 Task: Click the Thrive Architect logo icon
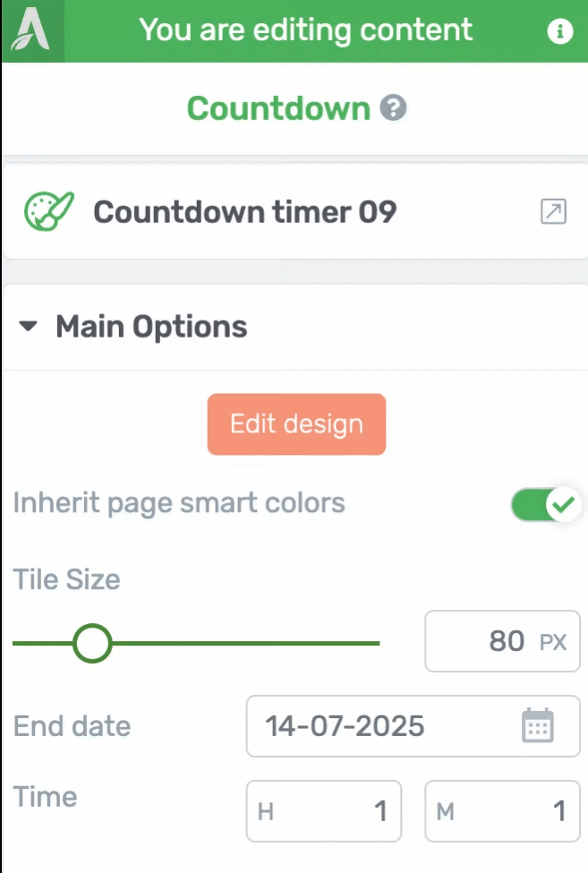click(x=31, y=30)
